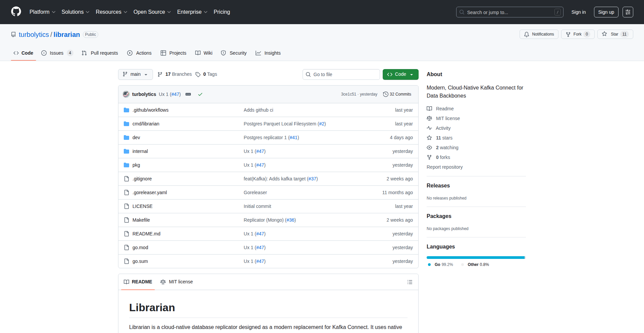Click the turbolytics avatar in commit row

tap(126, 94)
